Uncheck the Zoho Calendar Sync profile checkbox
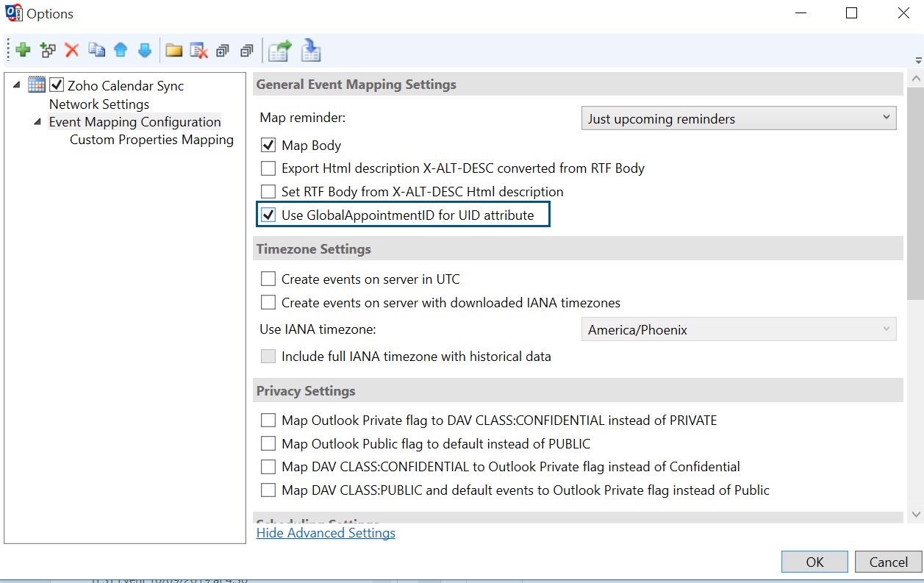 pyautogui.click(x=57, y=85)
